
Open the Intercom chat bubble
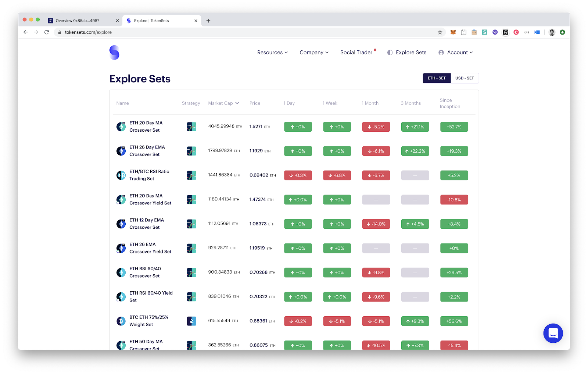[553, 333]
